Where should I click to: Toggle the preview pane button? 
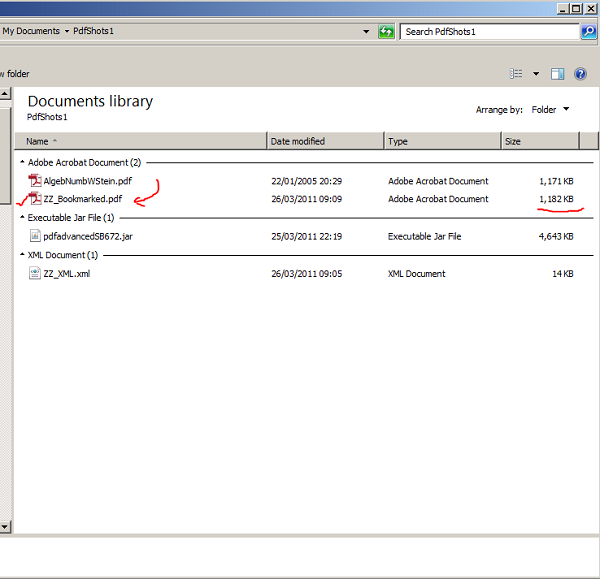point(558,74)
